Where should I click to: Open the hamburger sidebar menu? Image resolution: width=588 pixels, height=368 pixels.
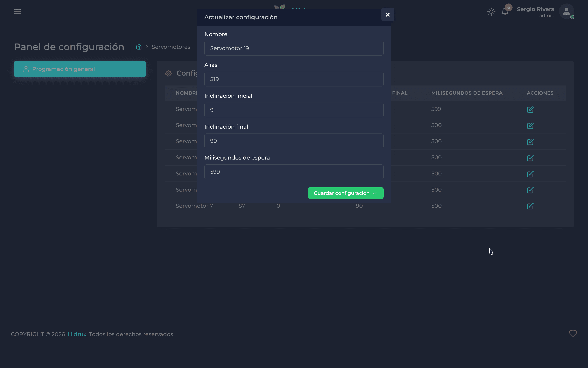click(17, 12)
